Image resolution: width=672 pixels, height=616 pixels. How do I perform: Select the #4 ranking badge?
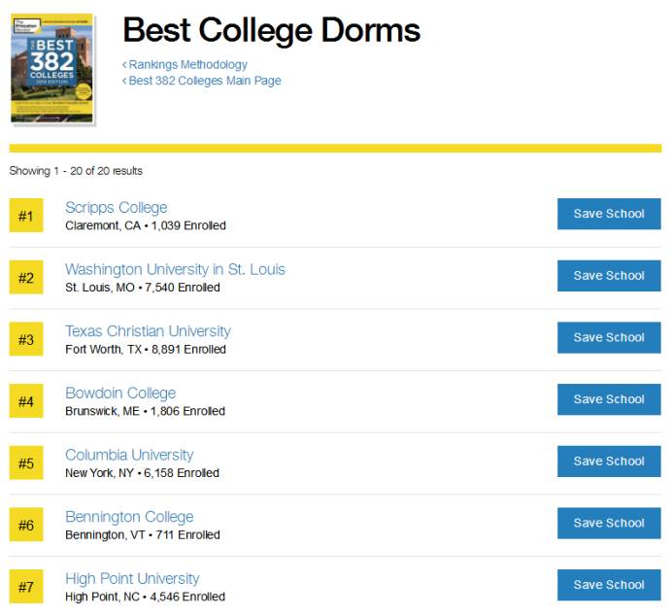pos(26,401)
